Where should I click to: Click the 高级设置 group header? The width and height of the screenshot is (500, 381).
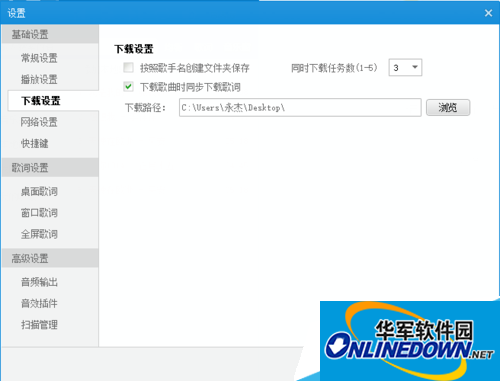click(x=50, y=258)
